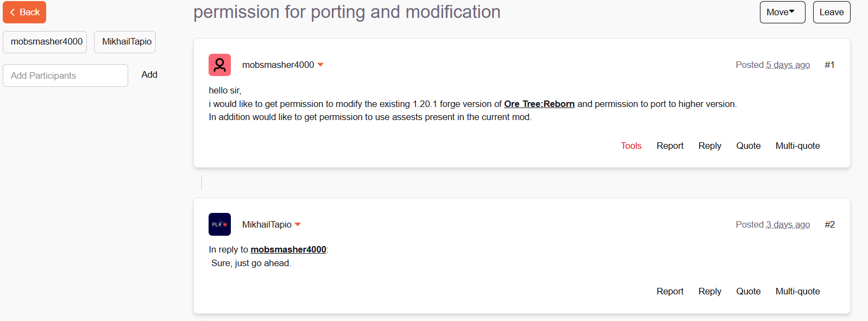Screen dimensions: 868x321
Task: Report the first post by mobsmasher4000
Action: pos(670,146)
